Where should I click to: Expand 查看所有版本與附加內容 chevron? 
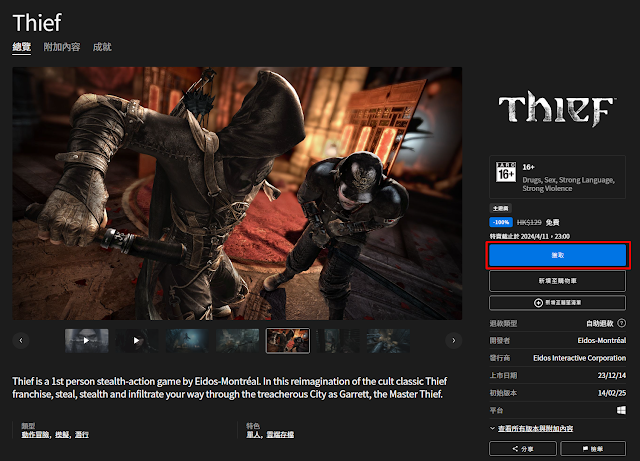[492, 428]
